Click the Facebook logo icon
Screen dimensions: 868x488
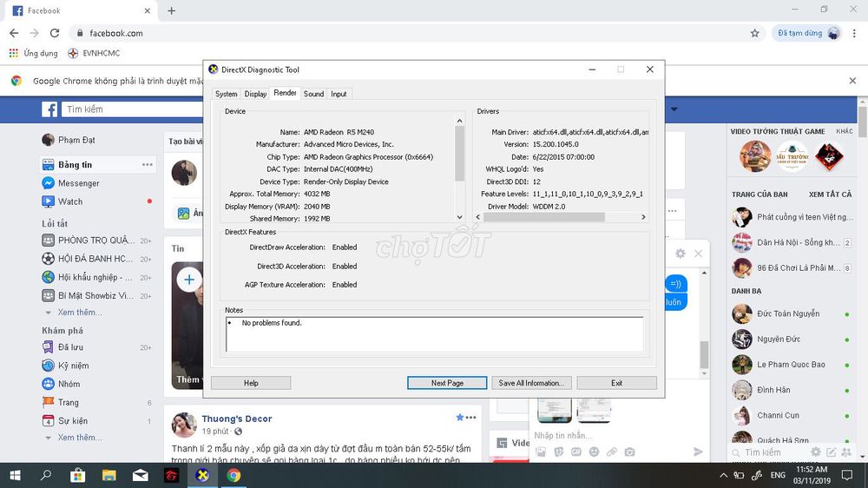pos(49,109)
